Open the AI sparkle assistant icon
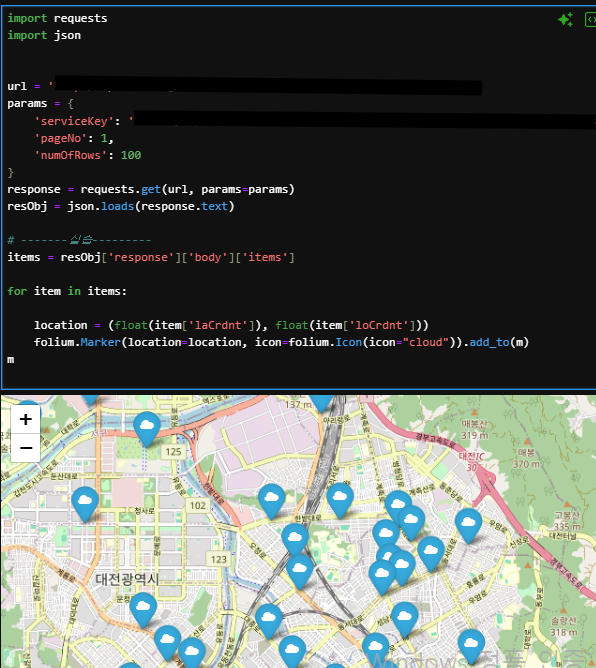596x668 pixels. (565, 20)
